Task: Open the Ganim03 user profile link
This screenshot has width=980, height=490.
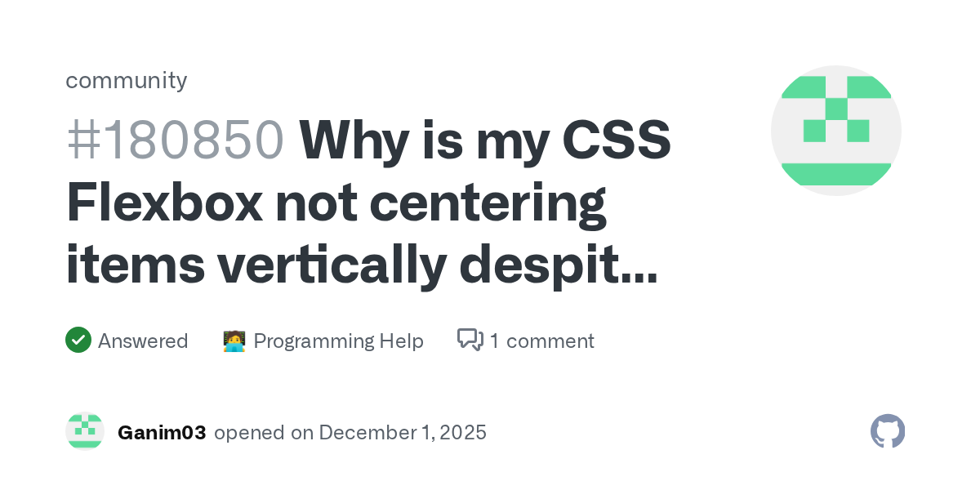Action: 162,432
